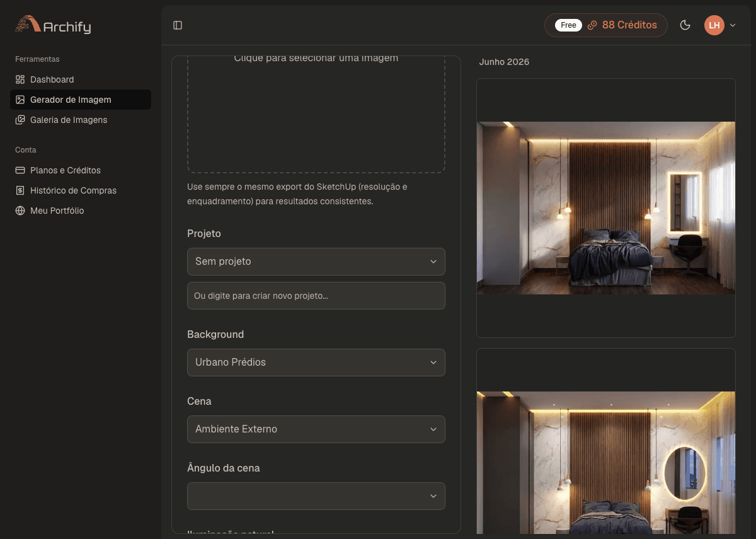Open the Background dropdown showing Urbano Prédios
Screen dimensions: 756x539
click(x=316, y=362)
